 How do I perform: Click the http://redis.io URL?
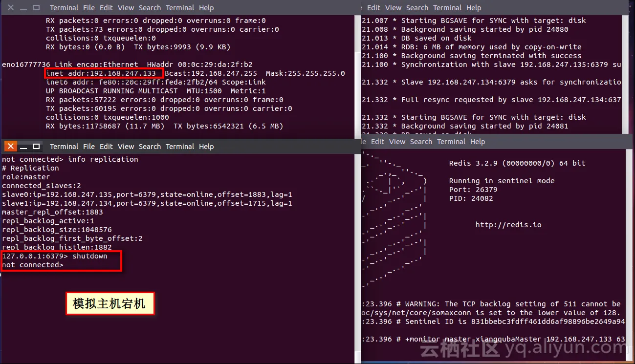point(508,225)
